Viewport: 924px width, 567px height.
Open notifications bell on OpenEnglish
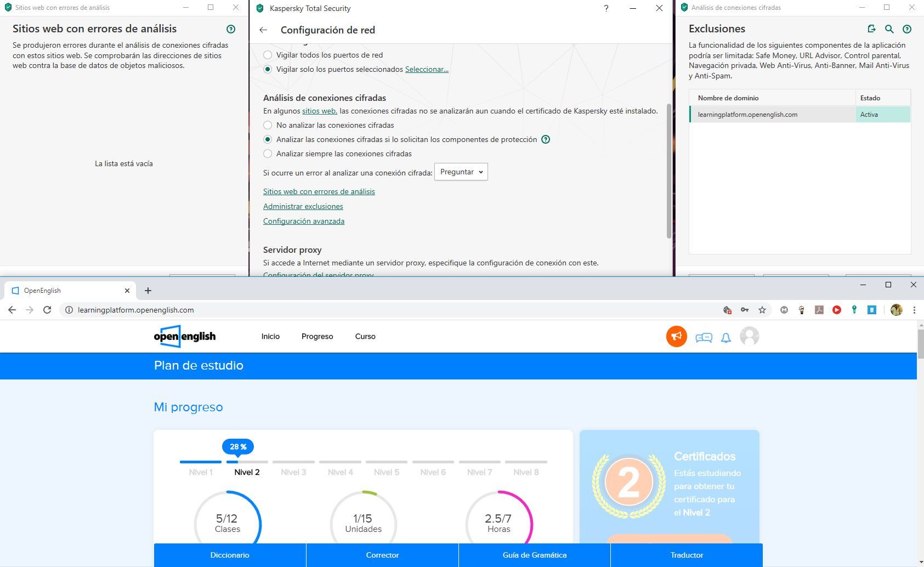726,337
